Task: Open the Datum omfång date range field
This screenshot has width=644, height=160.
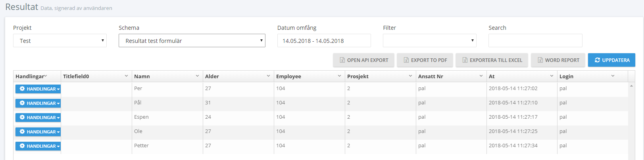Action: pyautogui.click(x=324, y=40)
